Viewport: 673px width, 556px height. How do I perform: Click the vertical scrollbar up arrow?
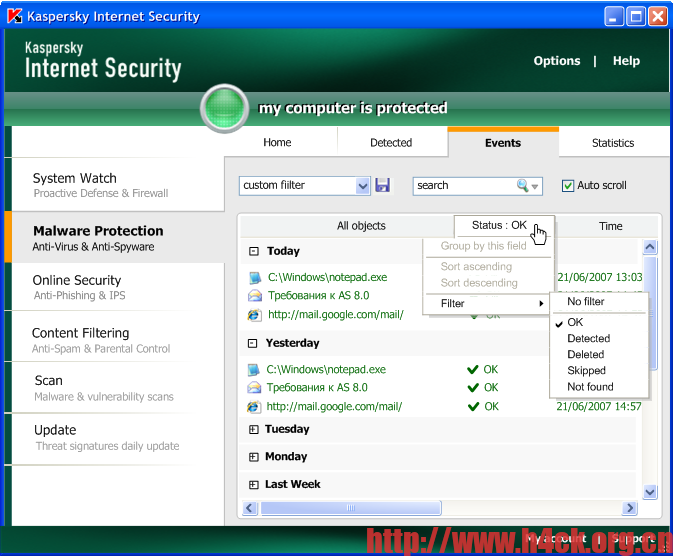pyautogui.click(x=650, y=247)
